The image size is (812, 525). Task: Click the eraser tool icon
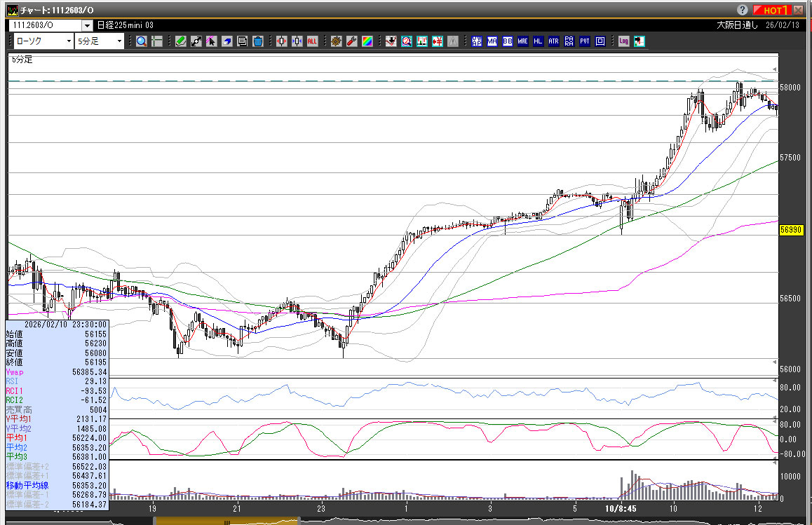226,41
